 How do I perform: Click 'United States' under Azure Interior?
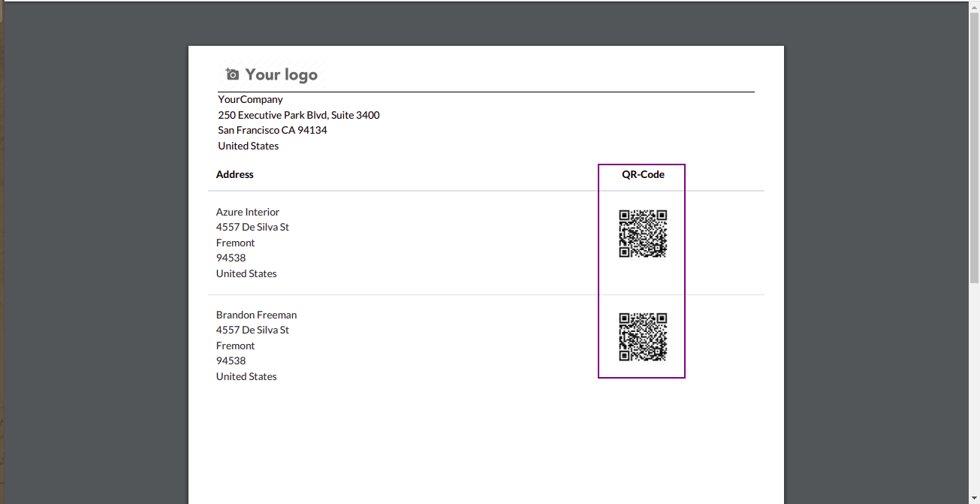coord(246,273)
